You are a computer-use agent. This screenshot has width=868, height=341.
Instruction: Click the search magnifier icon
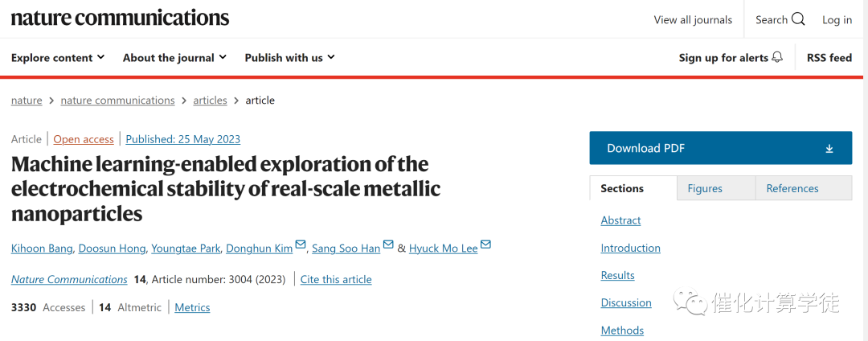coord(798,19)
